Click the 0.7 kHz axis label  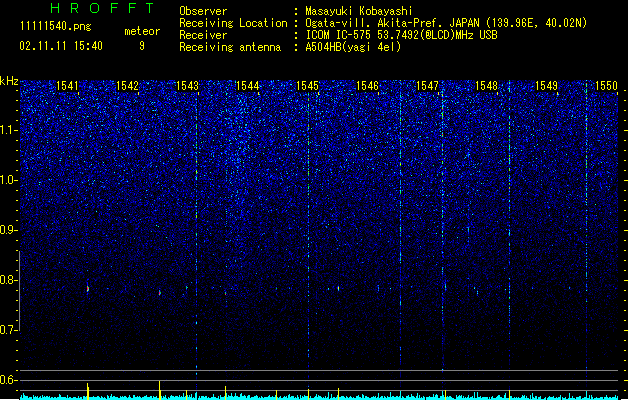[8, 330]
